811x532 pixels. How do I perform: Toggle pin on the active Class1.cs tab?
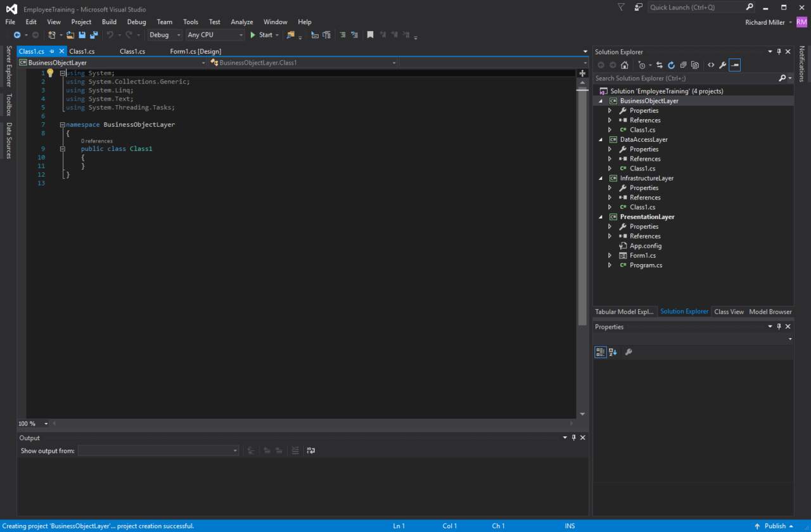pos(52,51)
